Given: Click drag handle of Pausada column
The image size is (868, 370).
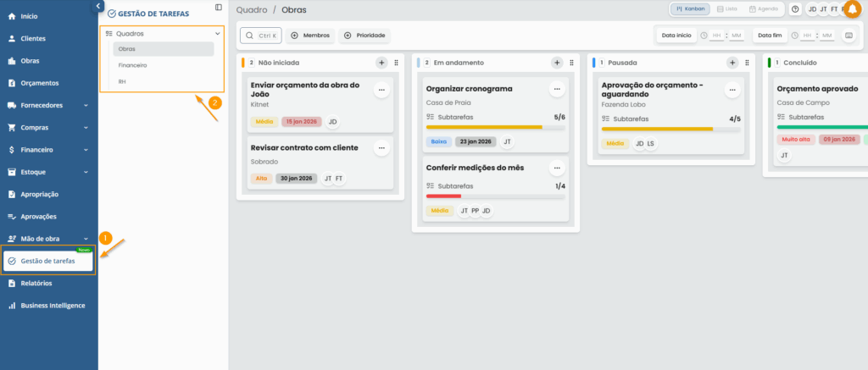Looking at the screenshot, I should 747,63.
